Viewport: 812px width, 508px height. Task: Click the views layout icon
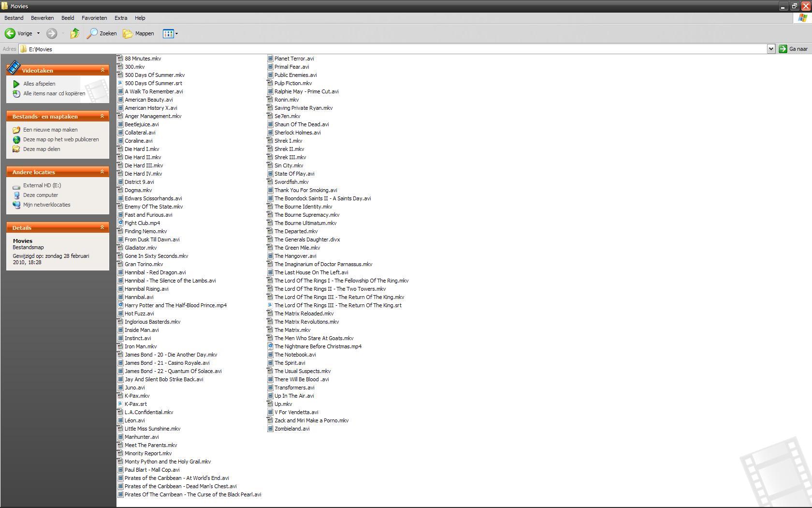coord(168,33)
